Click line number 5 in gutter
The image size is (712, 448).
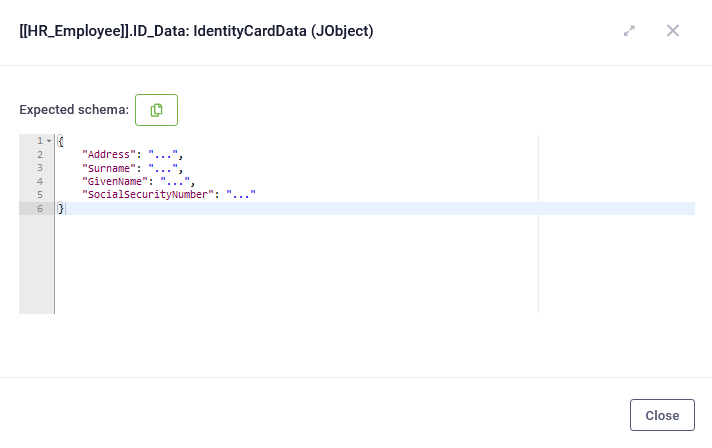pos(39,195)
